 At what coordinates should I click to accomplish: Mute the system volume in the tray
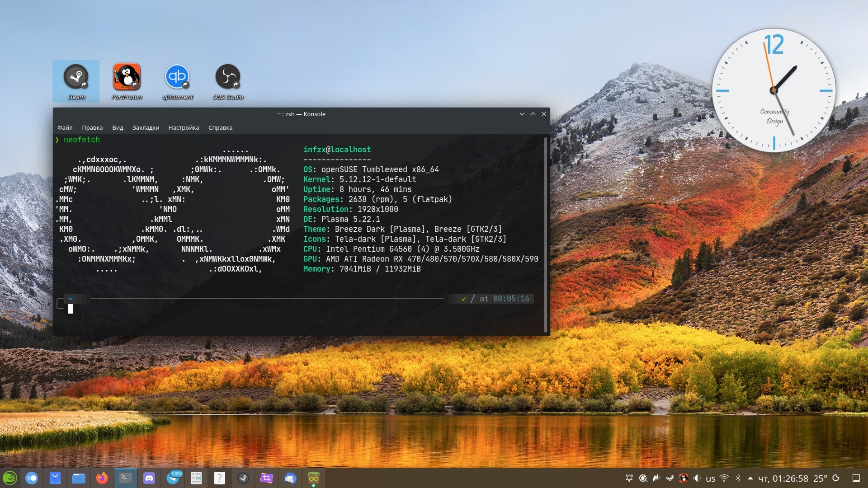(697, 477)
